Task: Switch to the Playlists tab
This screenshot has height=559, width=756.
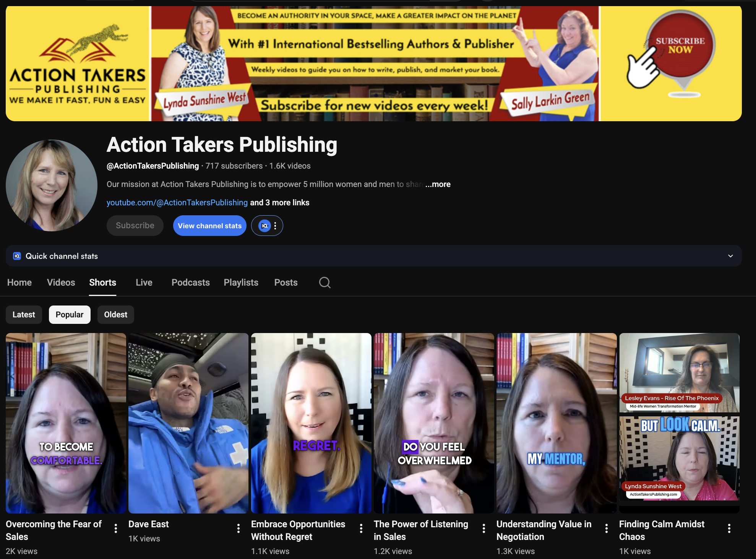Action: 241,283
